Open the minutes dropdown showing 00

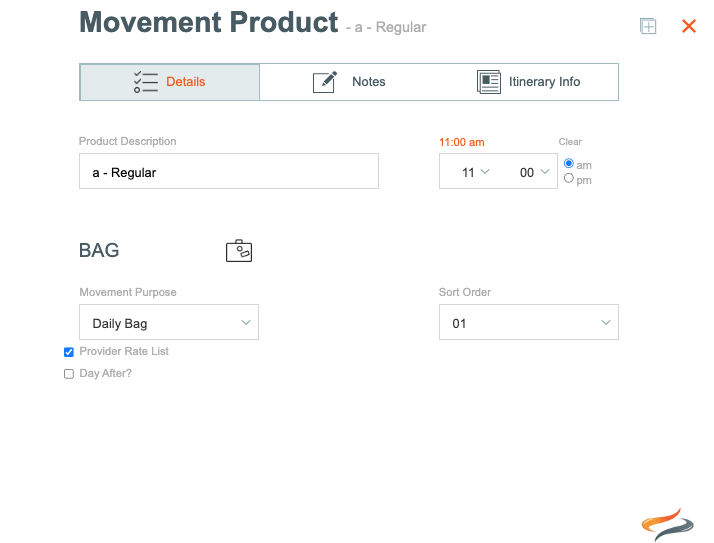535,172
